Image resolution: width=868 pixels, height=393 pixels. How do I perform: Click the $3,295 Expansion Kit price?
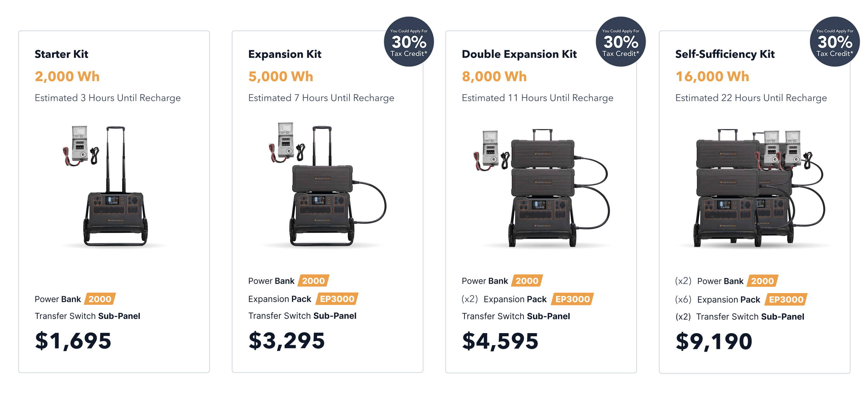[x=287, y=340]
